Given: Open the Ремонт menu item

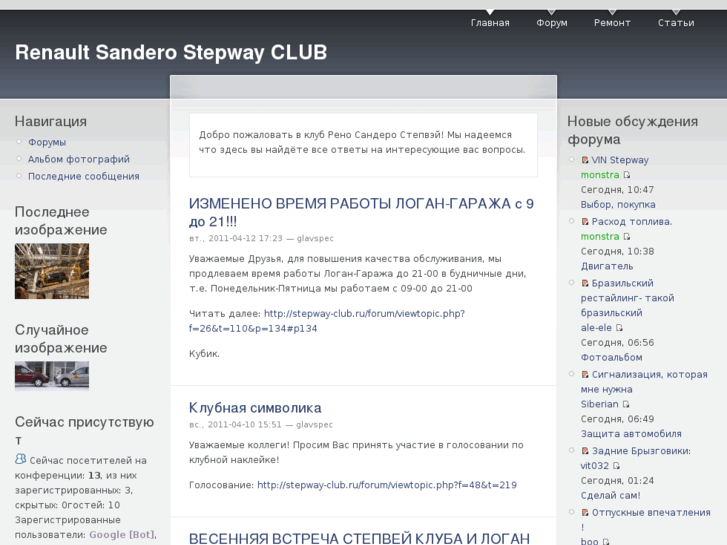Looking at the screenshot, I should [x=612, y=23].
